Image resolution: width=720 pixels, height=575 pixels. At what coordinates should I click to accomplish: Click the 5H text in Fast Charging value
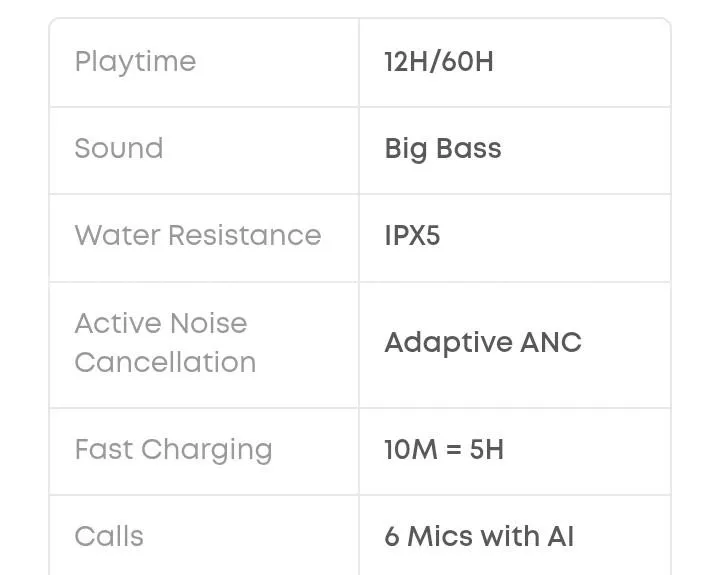(x=487, y=449)
